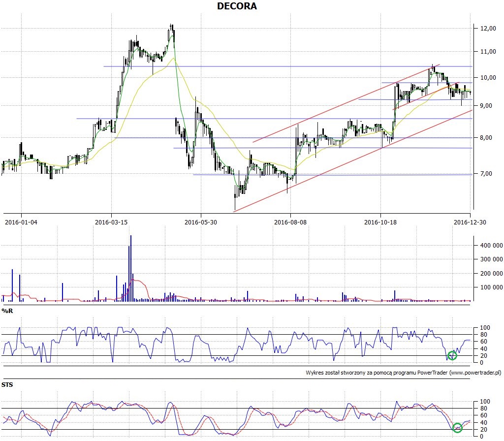
Task: Select the 11,00 price axis label
Action: (x=488, y=51)
